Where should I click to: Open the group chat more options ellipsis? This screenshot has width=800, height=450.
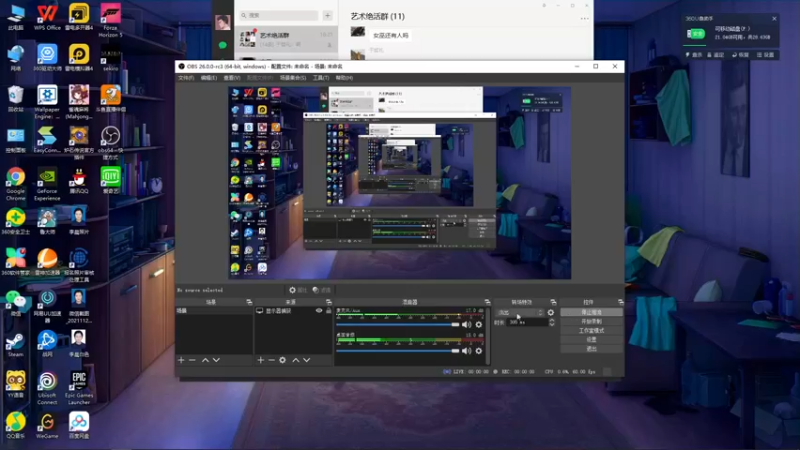(x=584, y=18)
